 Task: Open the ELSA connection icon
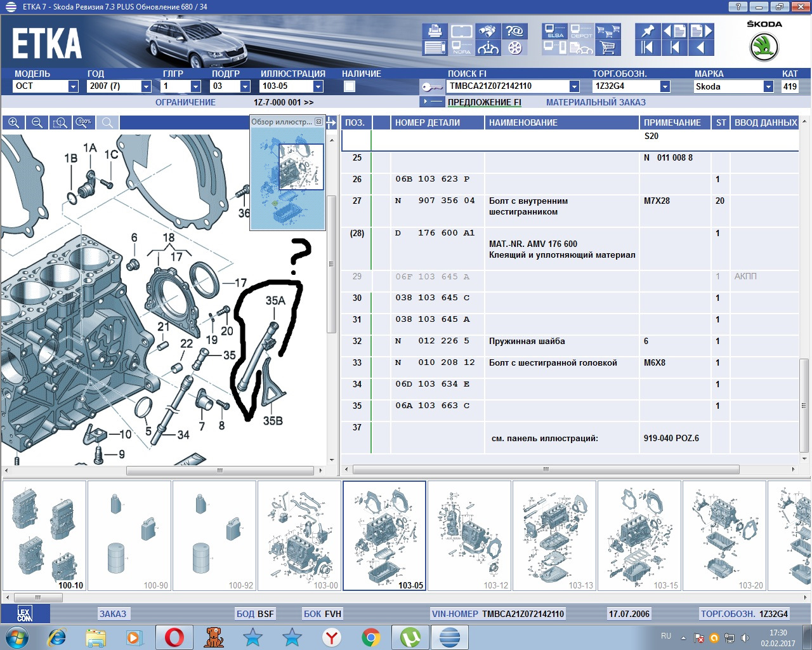coord(555,31)
